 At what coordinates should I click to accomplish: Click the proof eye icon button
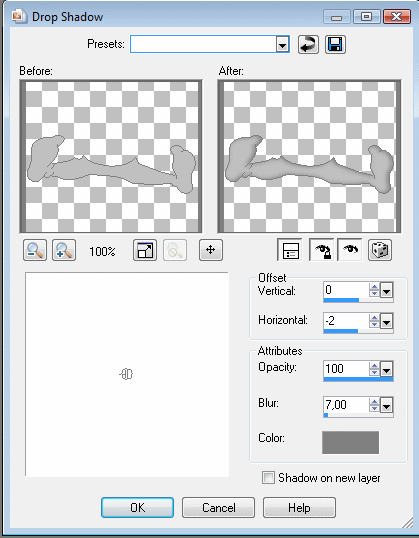pyautogui.click(x=350, y=250)
